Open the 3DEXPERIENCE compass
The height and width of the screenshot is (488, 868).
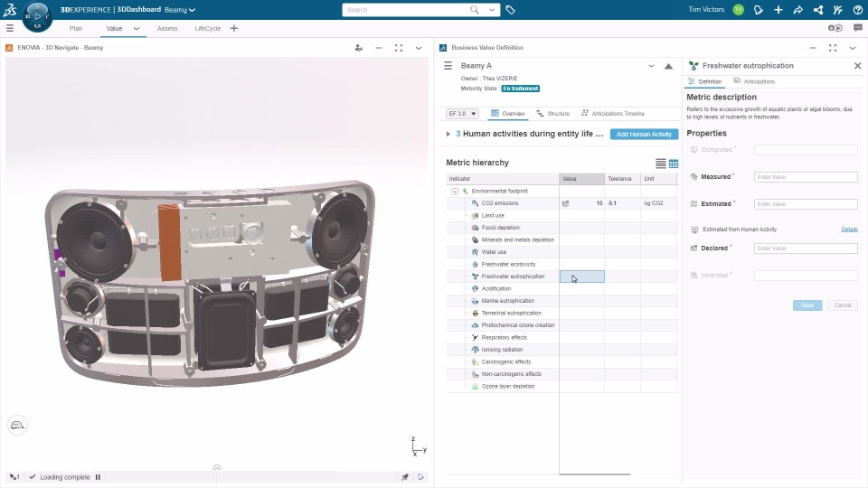37,16
